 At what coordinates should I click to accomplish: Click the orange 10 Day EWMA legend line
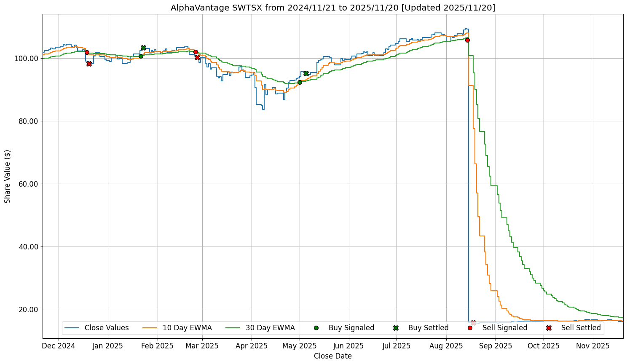tap(151, 328)
